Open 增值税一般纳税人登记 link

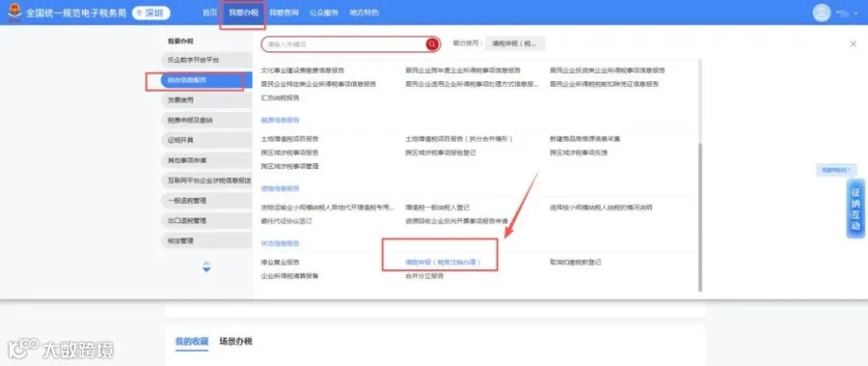click(437, 208)
